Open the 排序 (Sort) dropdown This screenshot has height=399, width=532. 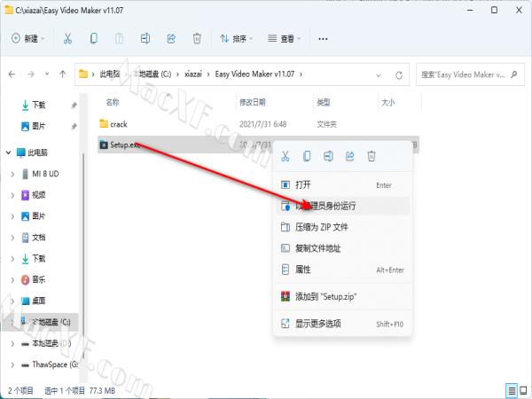[x=236, y=39]
